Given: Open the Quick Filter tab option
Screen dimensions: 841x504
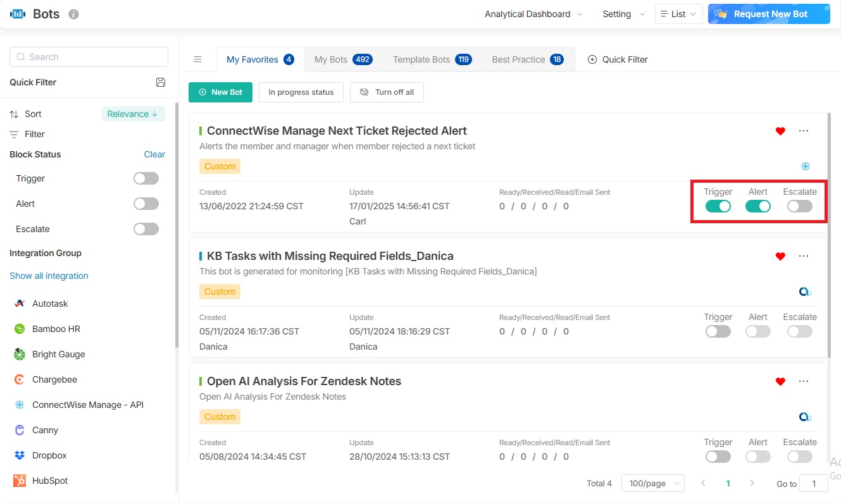Looking at the screenshot, I should click(x=618, y=59).
